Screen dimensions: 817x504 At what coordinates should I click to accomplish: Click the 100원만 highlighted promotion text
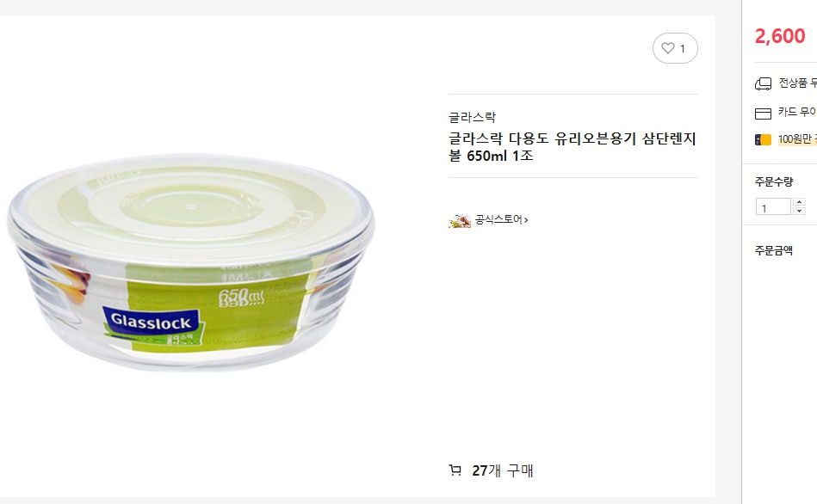pos(797,139)
